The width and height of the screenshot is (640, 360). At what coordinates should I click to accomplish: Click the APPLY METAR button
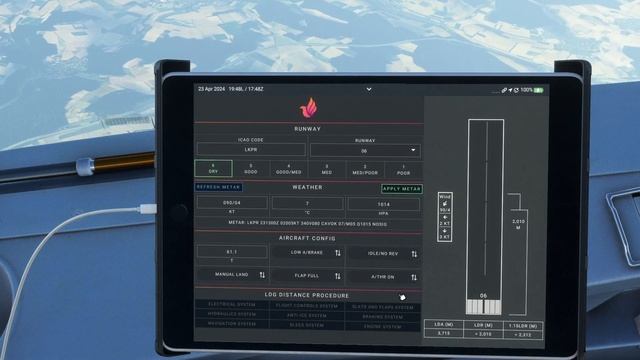[x=402, y=189]
